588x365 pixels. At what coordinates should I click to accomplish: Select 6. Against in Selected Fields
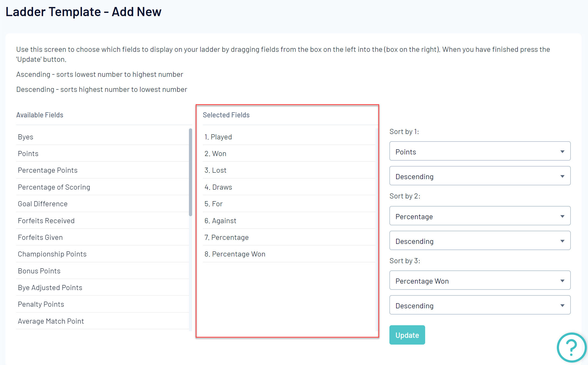289,221
